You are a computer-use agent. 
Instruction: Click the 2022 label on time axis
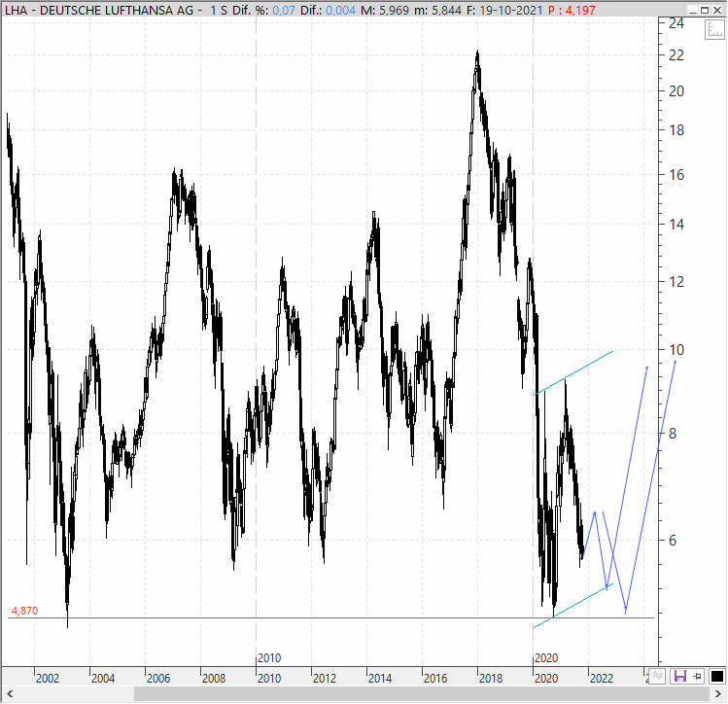[602, 679]
